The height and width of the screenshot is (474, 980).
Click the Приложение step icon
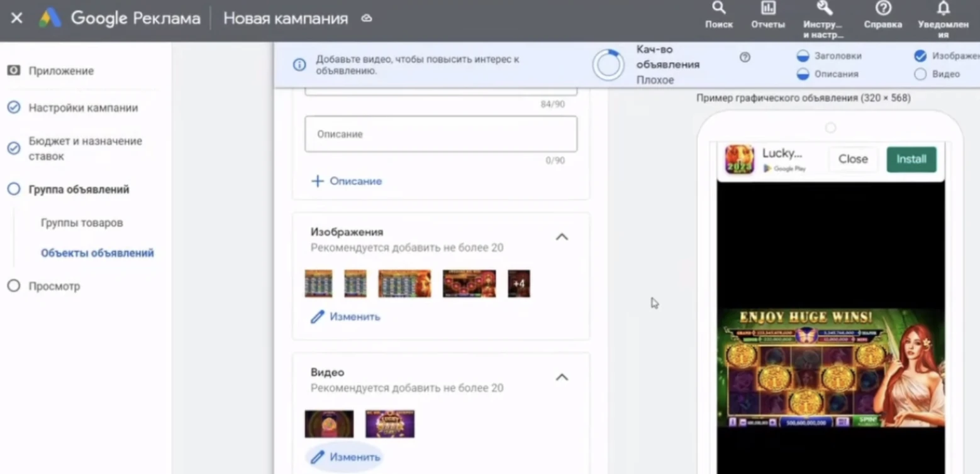[x=13, y=70]
